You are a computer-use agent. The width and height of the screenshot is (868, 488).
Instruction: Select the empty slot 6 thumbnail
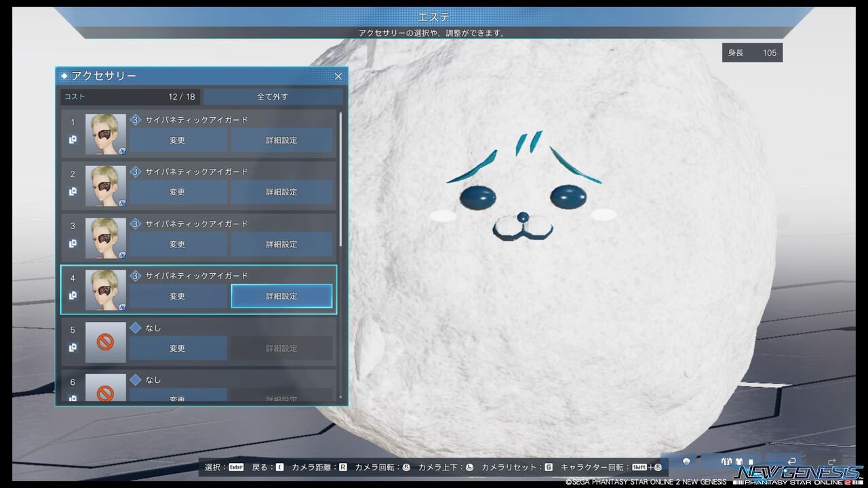(106, 387)
